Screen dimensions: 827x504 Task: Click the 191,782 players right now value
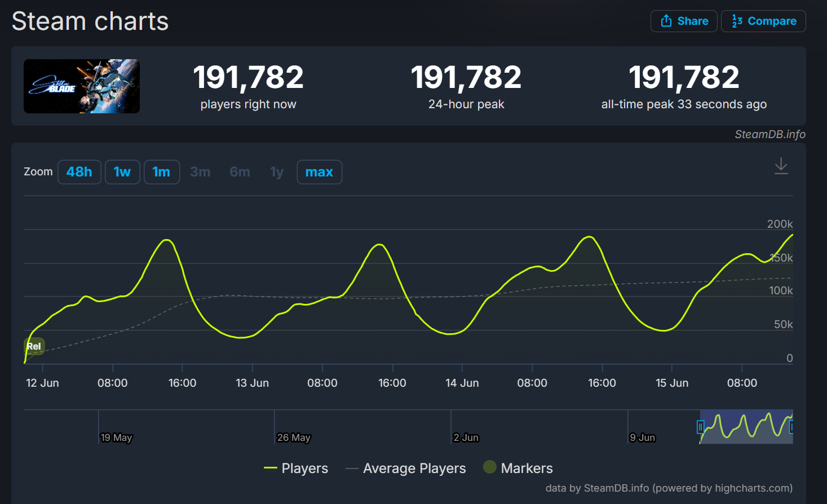(248, 77)
